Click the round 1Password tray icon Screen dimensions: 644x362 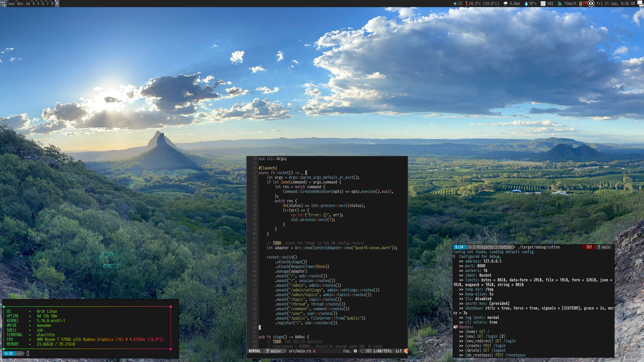point(591,4)
